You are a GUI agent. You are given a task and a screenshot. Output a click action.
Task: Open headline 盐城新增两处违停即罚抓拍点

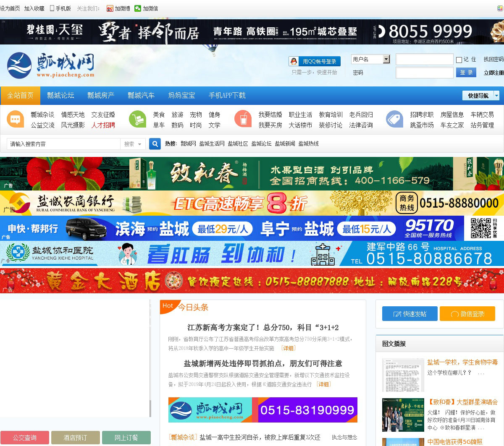pyautogui.click(x=263, y=363)
